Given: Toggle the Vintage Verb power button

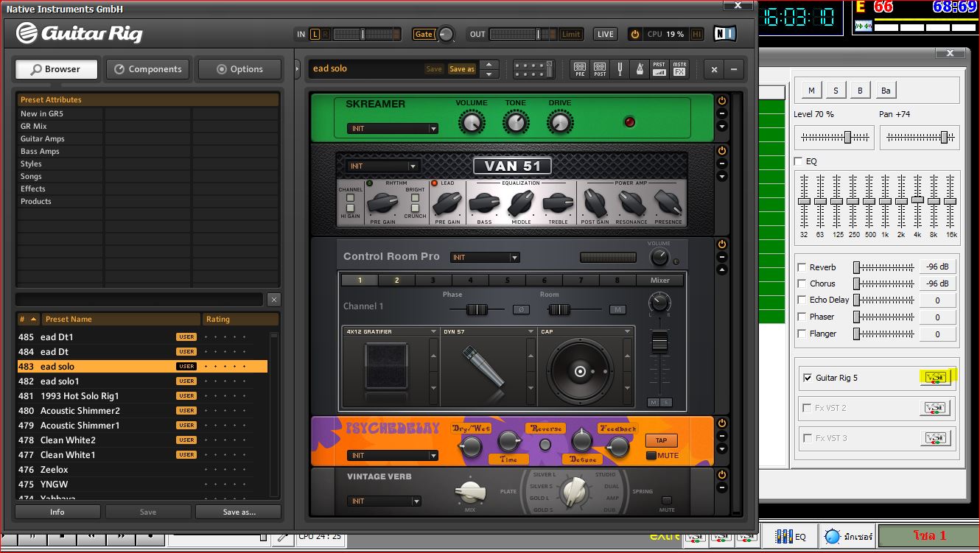Looking at the screenshot, I should tap(722, 475).
